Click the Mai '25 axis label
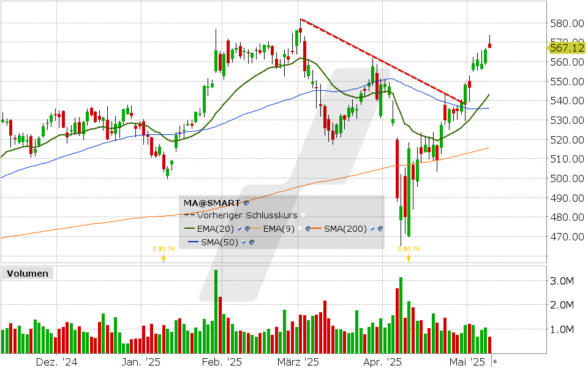This screenshot has width=588, height=368. (x=467, y=362)
